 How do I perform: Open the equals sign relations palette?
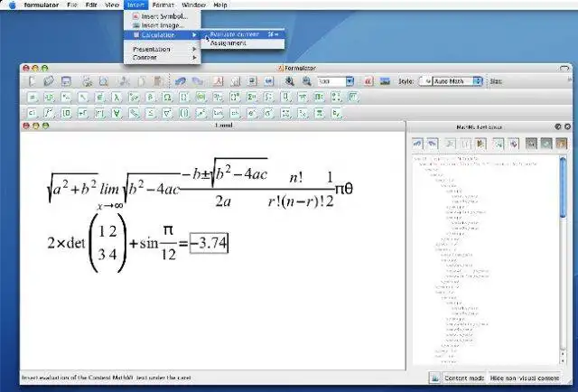click(x=33, y=98)
